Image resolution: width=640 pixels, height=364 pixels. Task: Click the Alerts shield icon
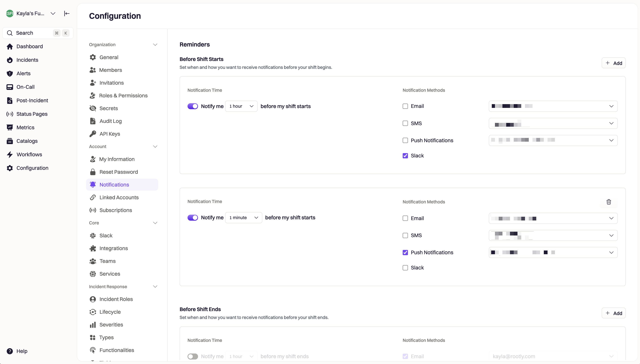tap(10, 74)
